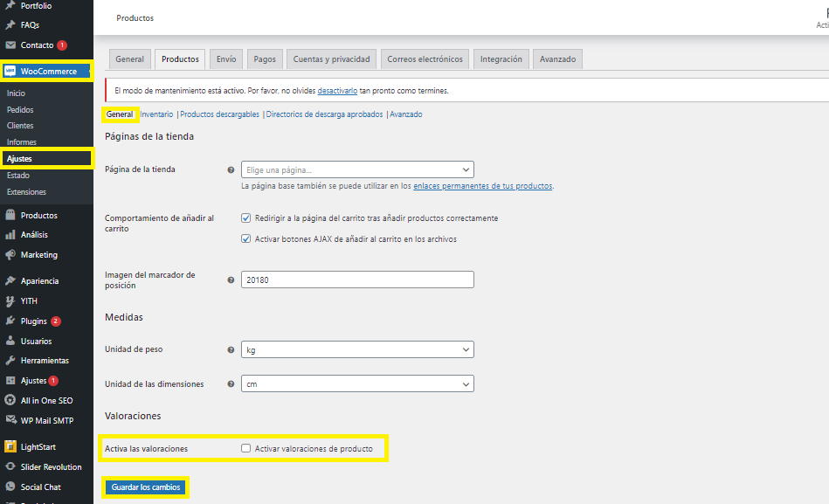The width and height of the screenshot is (829, 504).
Task: Click the Marketing megaphone icon
Action: pos(10,255)
